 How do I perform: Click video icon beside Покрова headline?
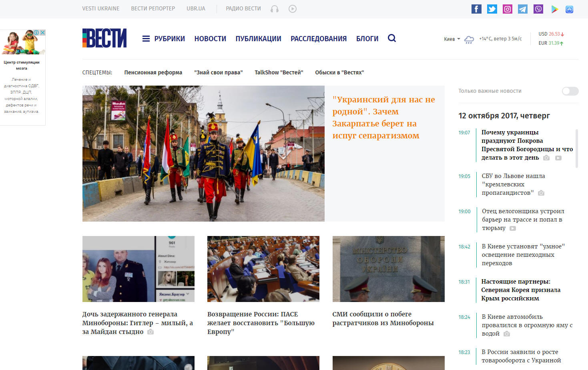[x=558, y=158]
